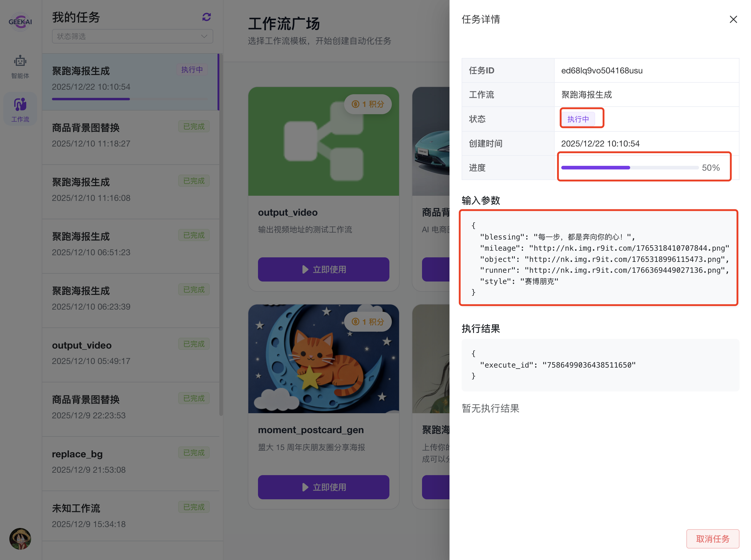This screenshot has width=751, height=560.
Task: Click the GEEKAI logo
Action: click(x=20, y=22)
